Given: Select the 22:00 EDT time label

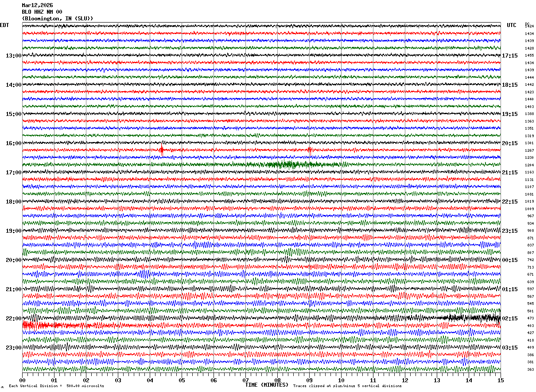Looking at the screenshot, I should click(13, 319).
